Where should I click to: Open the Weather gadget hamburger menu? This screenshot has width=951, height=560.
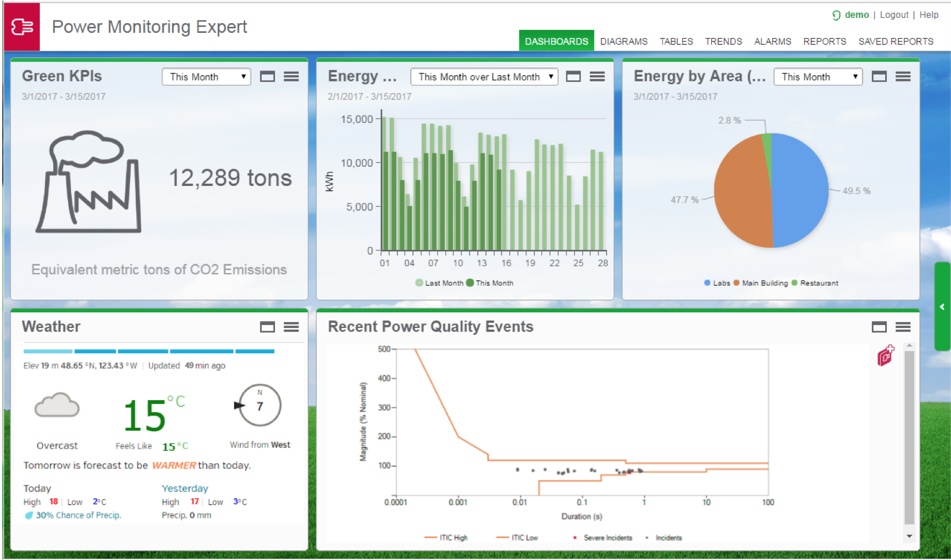(291, 327)
